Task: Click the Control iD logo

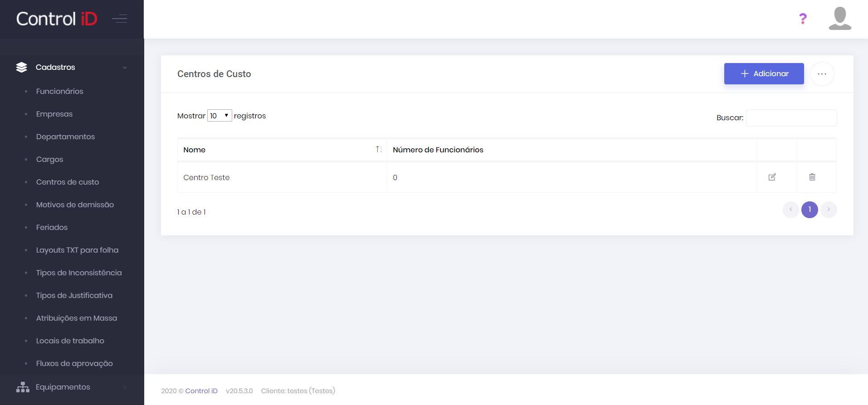Action: (x=57, y=19)
